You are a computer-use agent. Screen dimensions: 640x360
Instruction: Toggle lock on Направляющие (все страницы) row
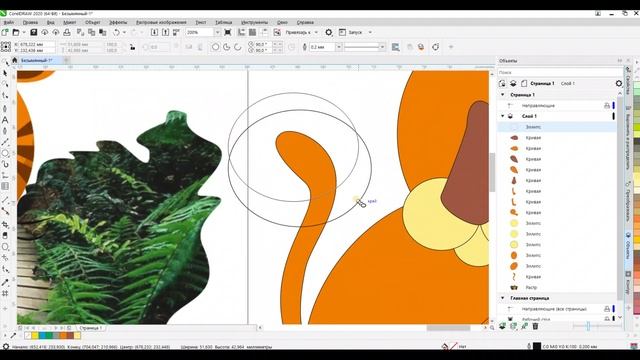[607, 309]
